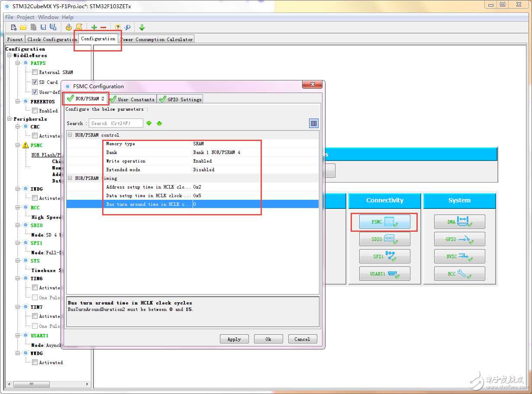Click the search-down green arrow
This screenshot has width=532, height=394.
[149, 123]
